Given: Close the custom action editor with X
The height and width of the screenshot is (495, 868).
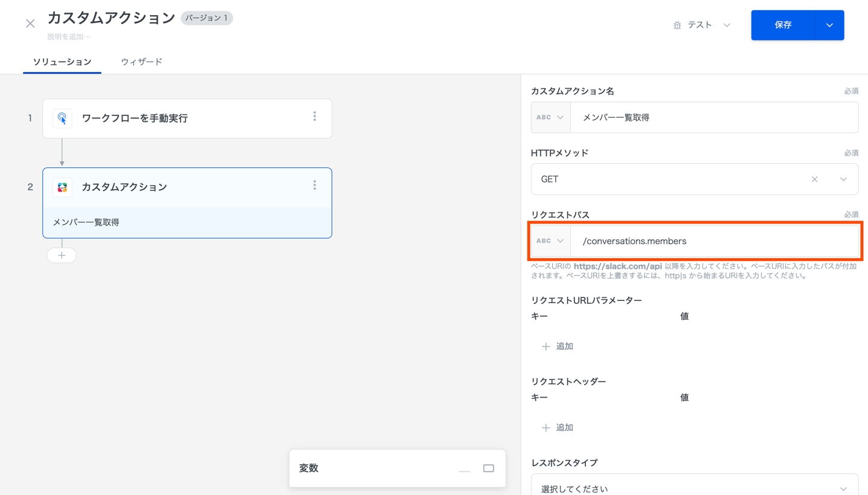Looking at the screenshot, I should click(x=30, y=24).
